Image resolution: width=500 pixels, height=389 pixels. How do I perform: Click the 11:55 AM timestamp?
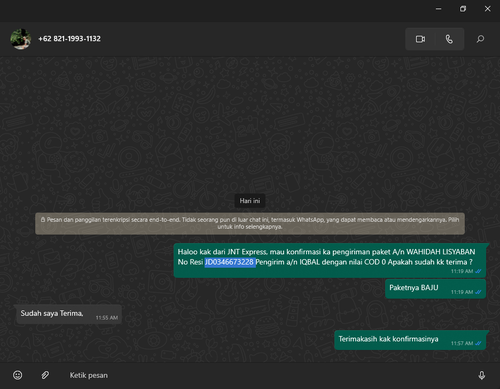click(x=107, y=318)
